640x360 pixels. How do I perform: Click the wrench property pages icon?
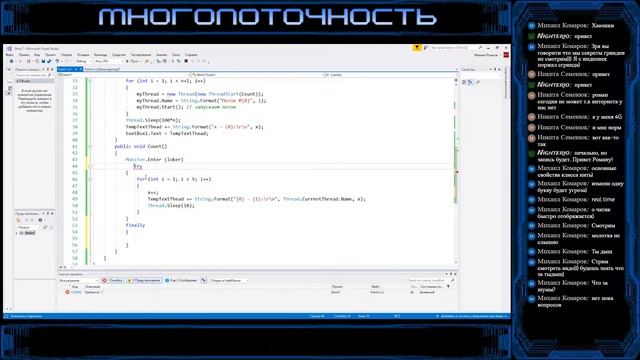pos(478,82)
